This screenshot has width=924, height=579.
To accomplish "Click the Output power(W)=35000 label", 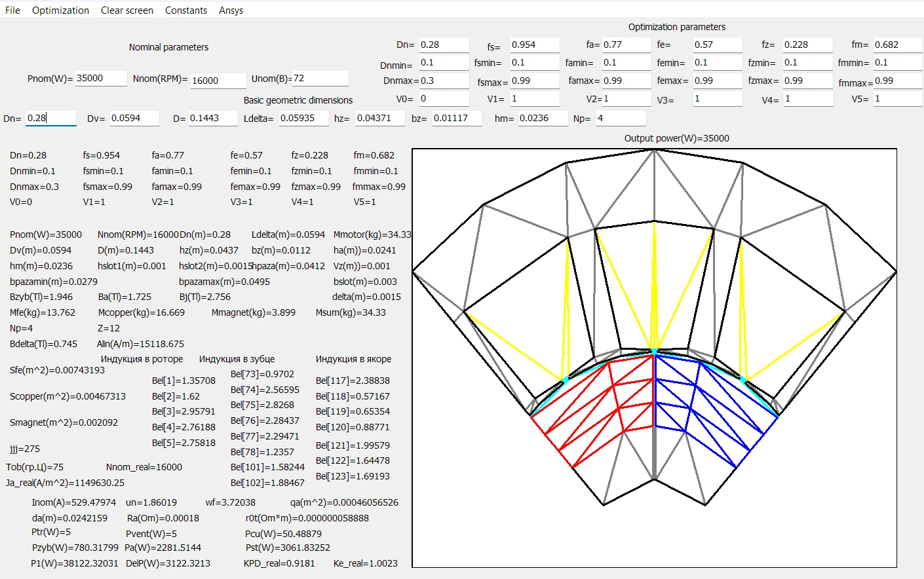I will pyautogui.click(x=676, y=139).
